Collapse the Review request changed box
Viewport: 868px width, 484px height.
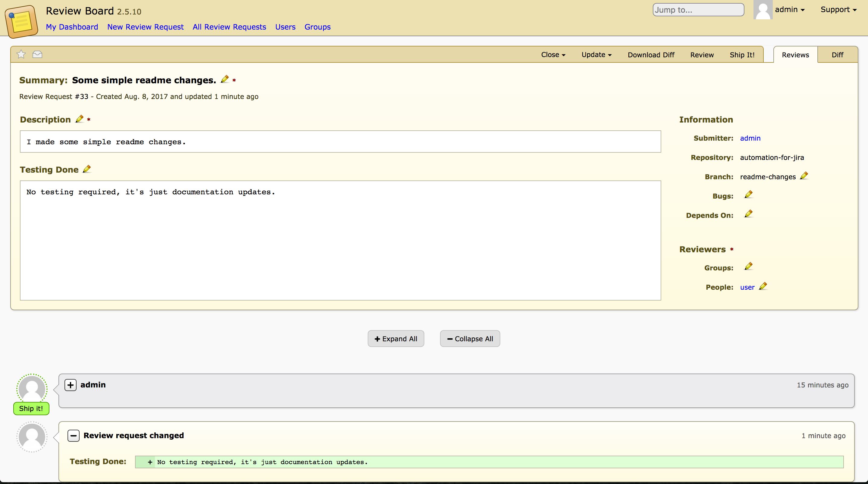(x=74, y=435)
